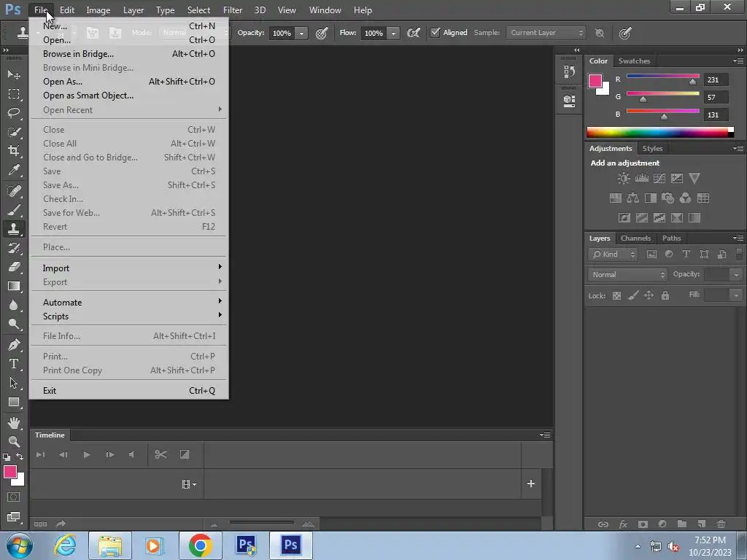Select the Eyedropper tool
Screen dimensions: 747x560
tap(14, 170)
